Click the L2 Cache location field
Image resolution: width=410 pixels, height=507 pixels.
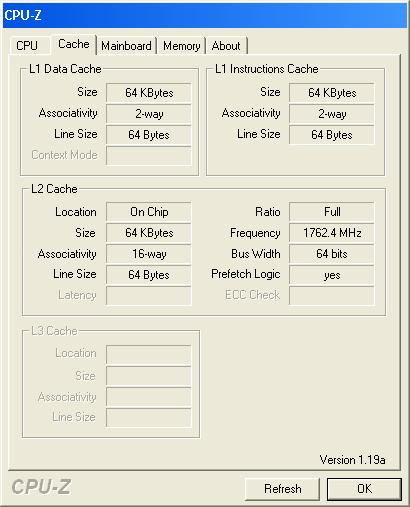tap(149, 212)
